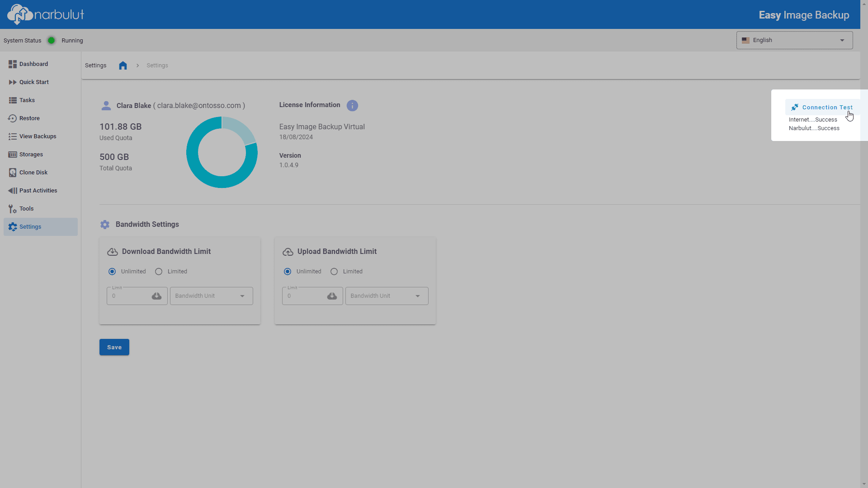The width and height of the screenshot is (868, 488).
Task: Select Limited for download bandwidth
Action: point(159,272)
